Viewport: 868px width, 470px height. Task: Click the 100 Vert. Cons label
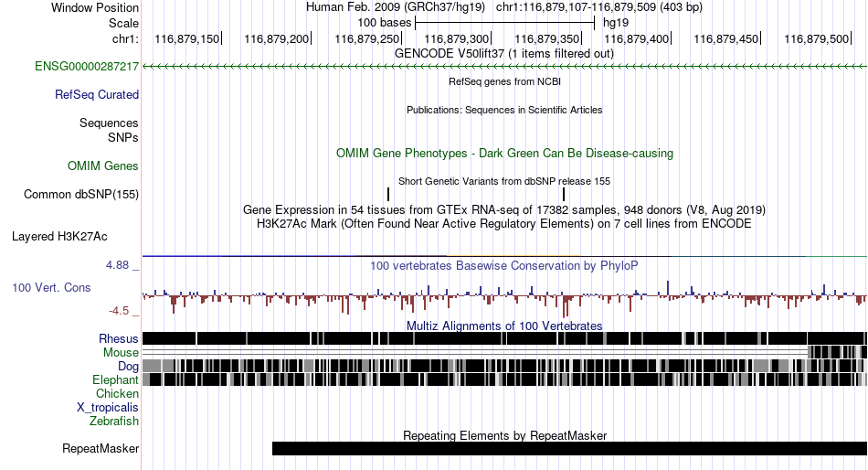pos(51,288)
